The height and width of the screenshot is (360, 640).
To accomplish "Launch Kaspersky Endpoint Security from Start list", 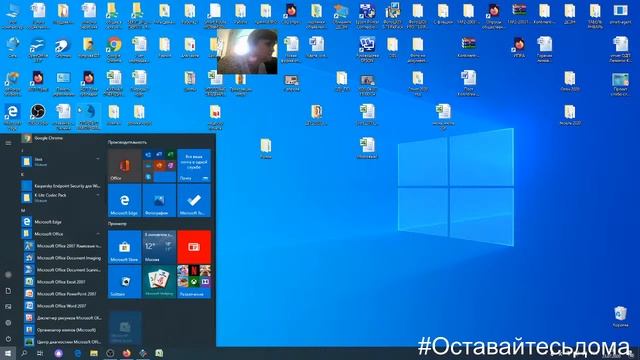I will point(61,186).
